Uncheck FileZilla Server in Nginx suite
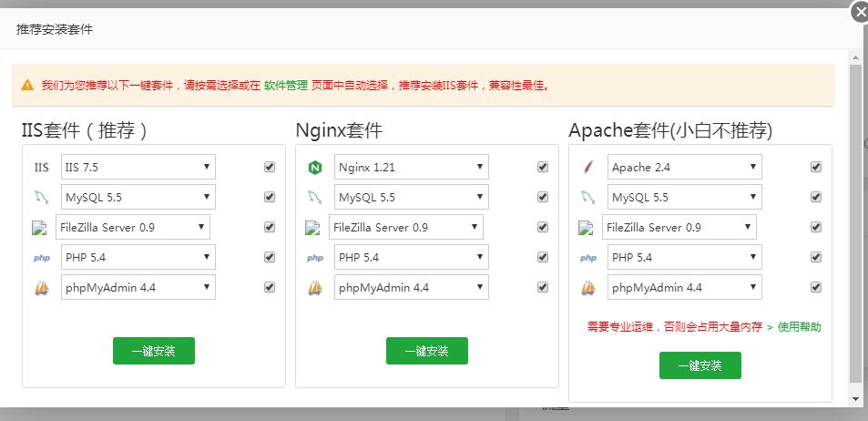Viewport: 868px width, 421px height. coord(543,227)
